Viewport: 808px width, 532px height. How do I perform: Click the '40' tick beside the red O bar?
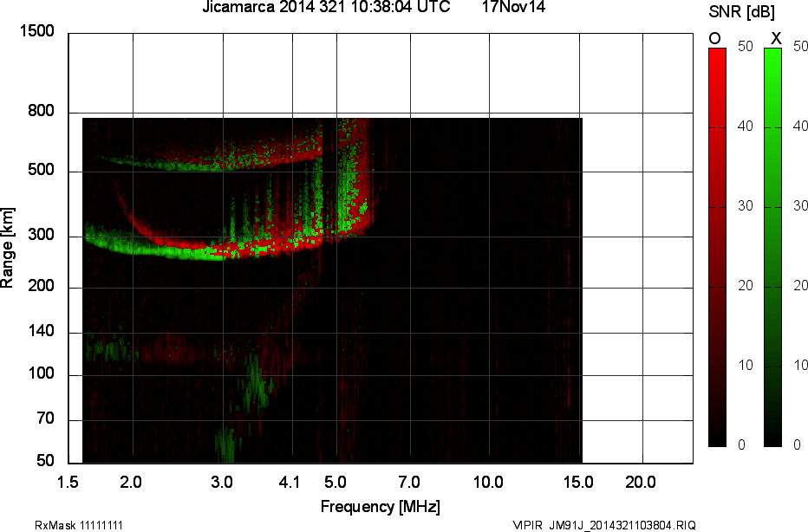[x=746, y=127]
